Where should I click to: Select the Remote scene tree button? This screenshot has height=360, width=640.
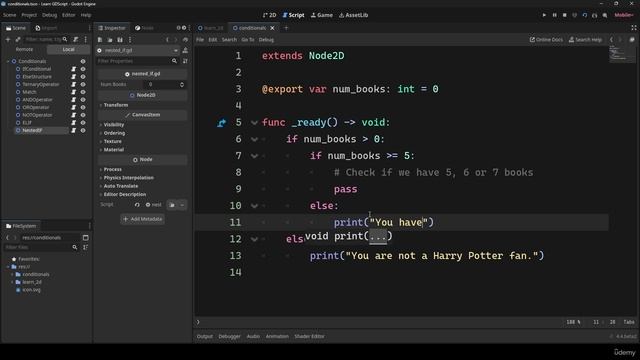(x=24, y=49)
